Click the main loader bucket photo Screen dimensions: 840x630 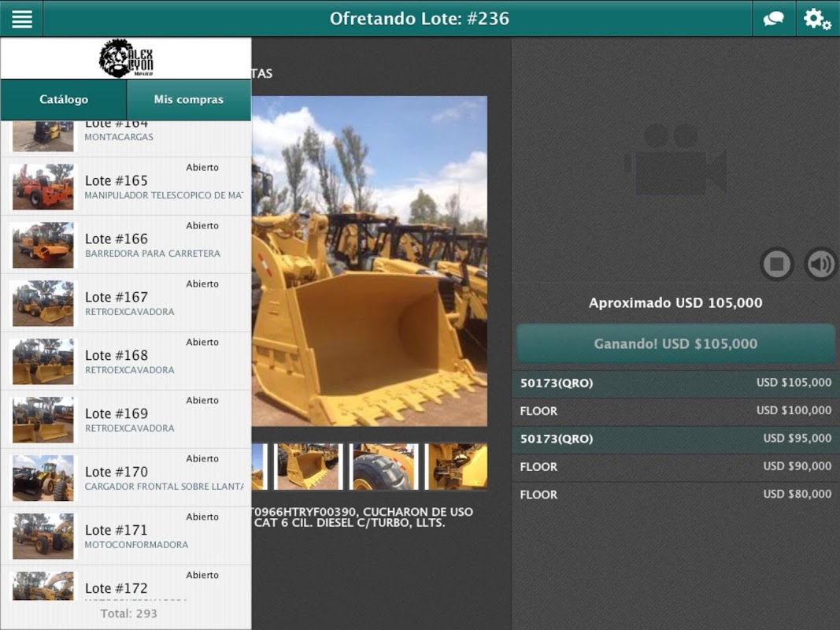[x=370, y=261]
